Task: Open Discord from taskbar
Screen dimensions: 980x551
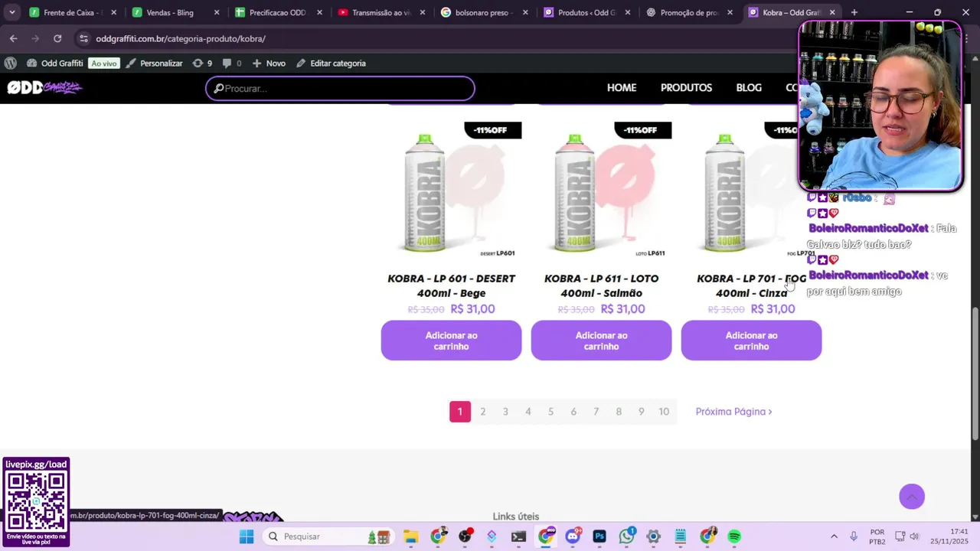Action: (x=573, y=536)
